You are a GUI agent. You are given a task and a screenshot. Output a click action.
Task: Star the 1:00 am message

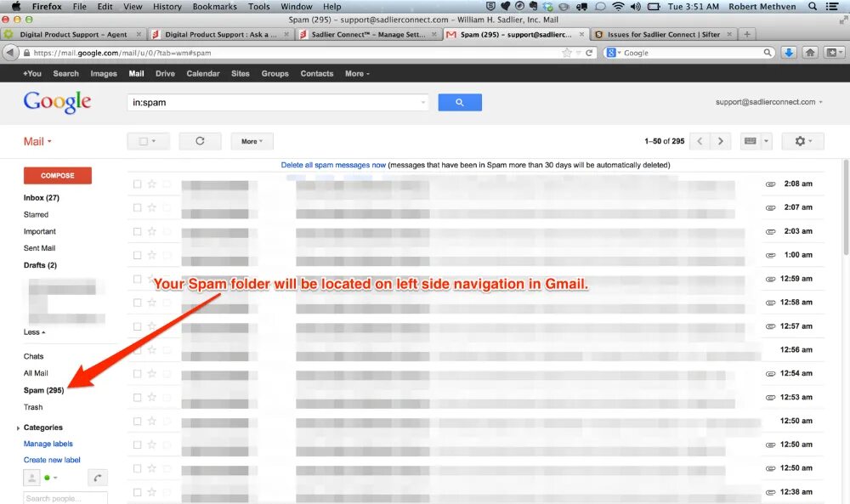pyautogui.click(x=152, y=255)
